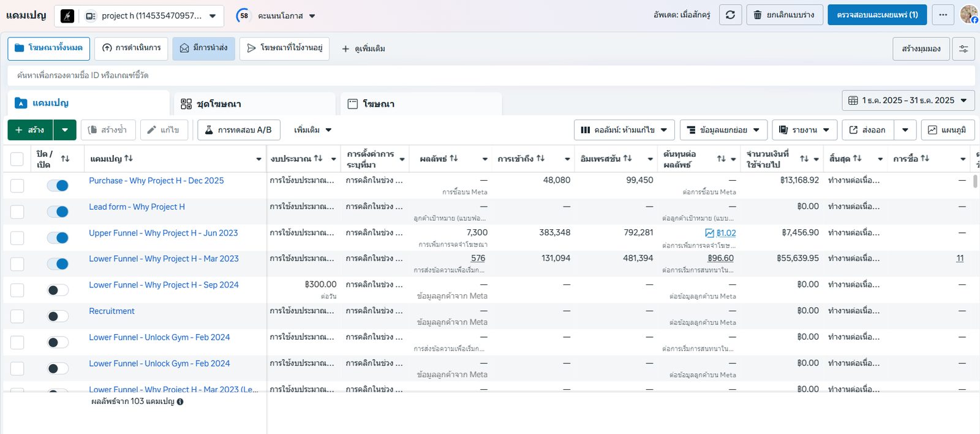Open the date range 1–31 Dec 2025 picker

(908, 101)
